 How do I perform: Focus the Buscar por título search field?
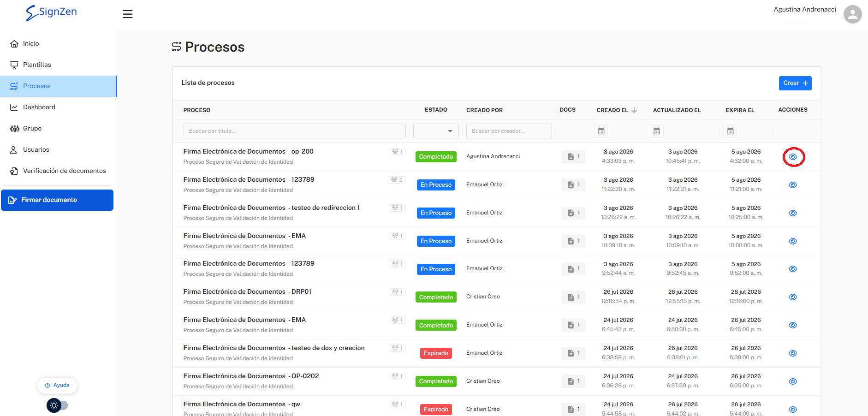(295, 131)
